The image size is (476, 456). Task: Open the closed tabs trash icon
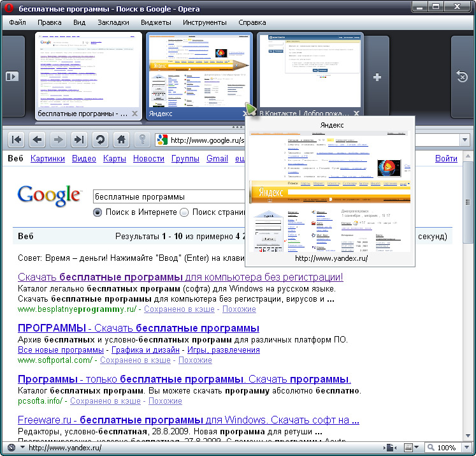(463, 77)
